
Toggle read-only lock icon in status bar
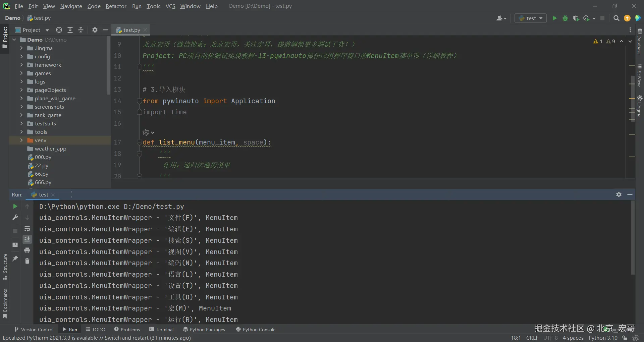tap(625, 338)
